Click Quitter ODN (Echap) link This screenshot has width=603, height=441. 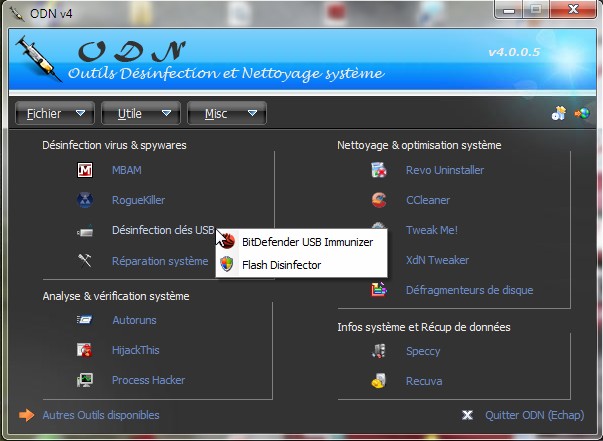click(x=535, y=415)
